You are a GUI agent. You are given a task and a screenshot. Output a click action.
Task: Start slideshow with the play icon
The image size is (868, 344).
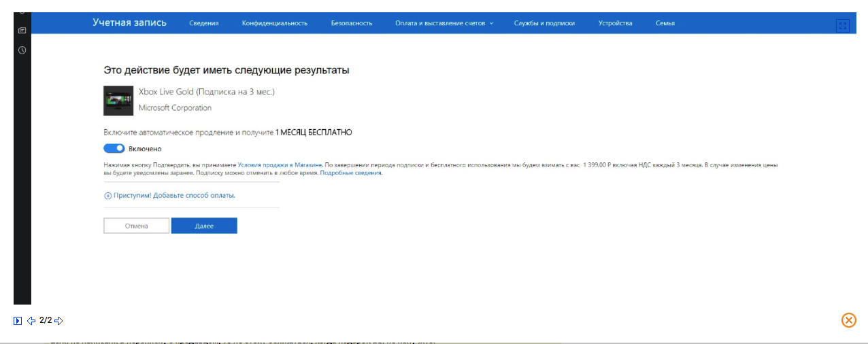(x=18, y=321)
